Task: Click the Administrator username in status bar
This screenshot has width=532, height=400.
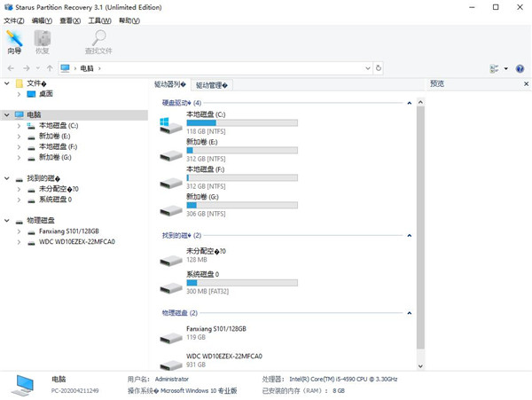Action: 172,380
